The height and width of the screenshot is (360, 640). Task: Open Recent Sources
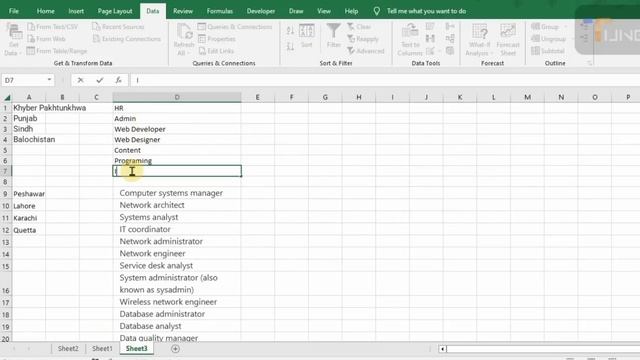(x=118, y=27)
